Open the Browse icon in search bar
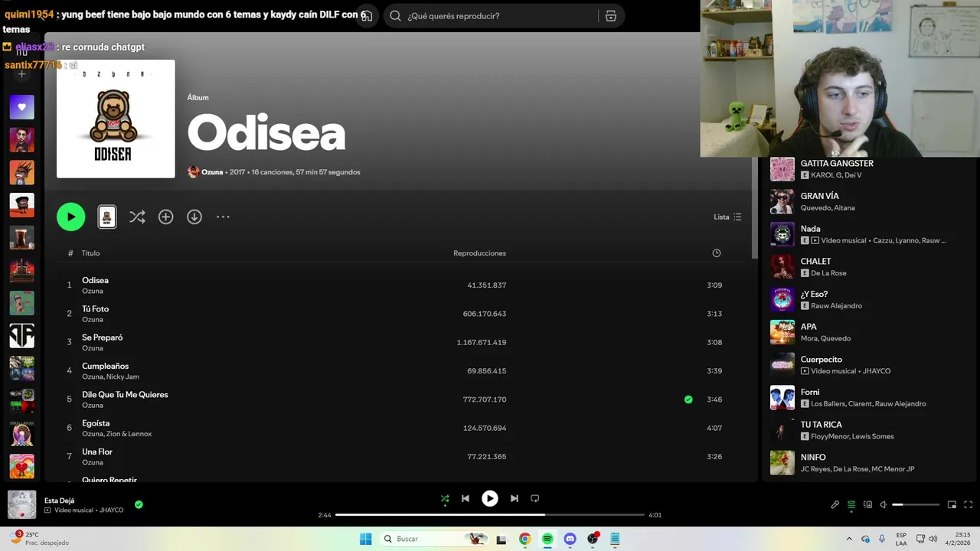 coord(611,16)
